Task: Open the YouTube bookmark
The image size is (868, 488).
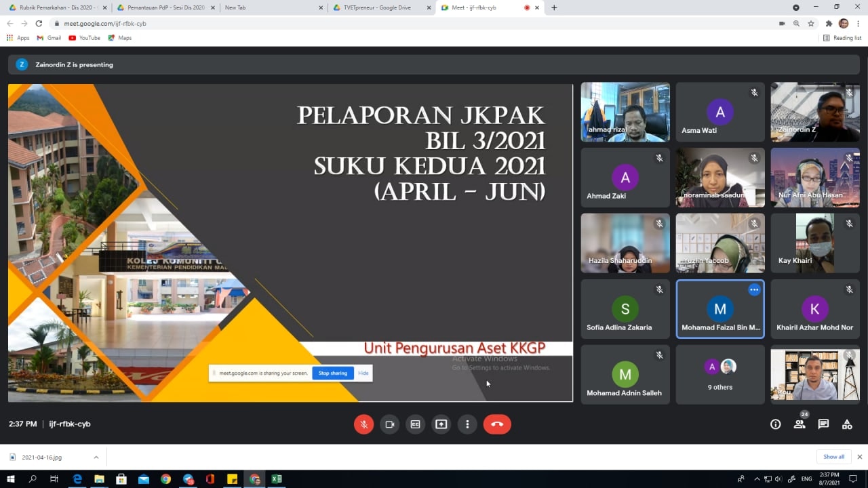Action: pos(85,38)
